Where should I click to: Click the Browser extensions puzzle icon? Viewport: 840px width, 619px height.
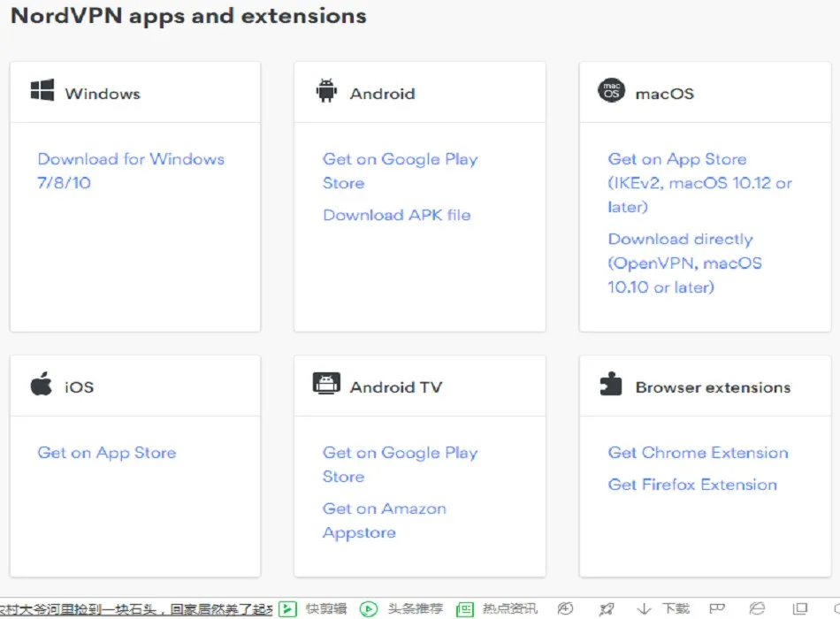[x=611, y=384]
